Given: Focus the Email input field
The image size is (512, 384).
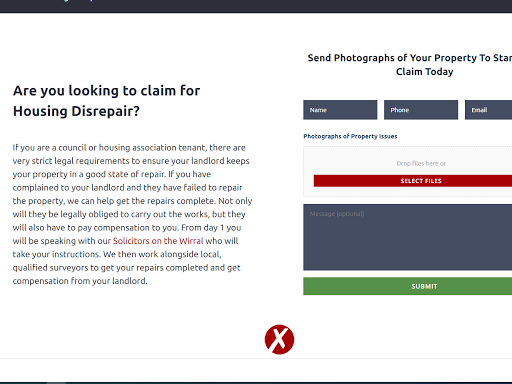Looking at the screenshot, I should tap(489, 110).
